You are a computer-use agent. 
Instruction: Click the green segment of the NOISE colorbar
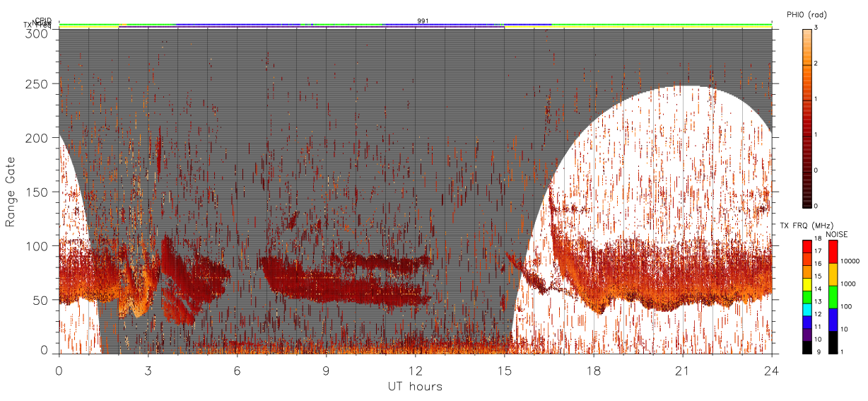[833, 297]
